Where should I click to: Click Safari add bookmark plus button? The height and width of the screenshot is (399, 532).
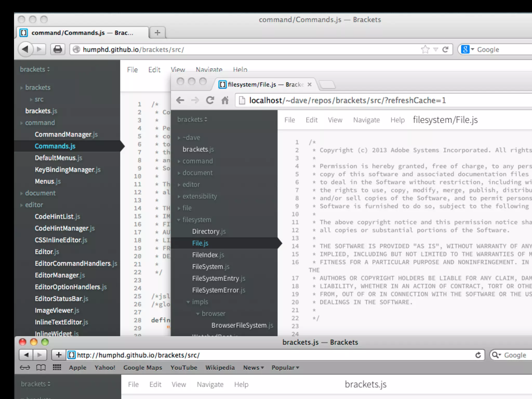coord(59,355)
